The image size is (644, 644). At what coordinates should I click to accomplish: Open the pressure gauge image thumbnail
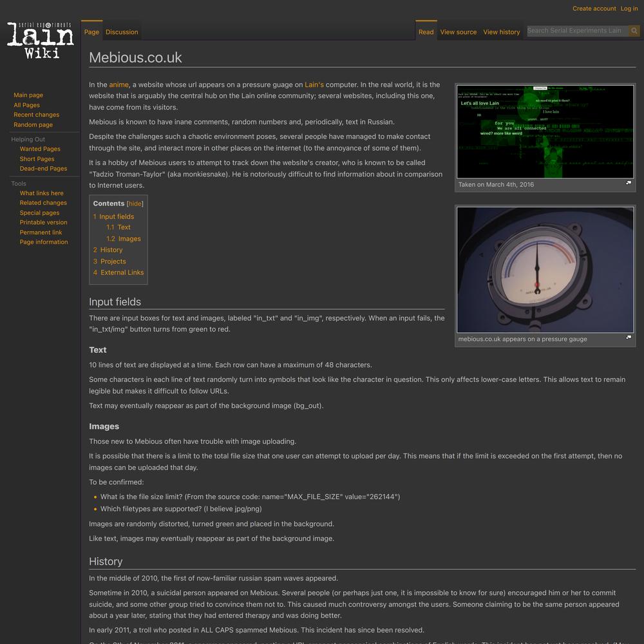(545, 269)
